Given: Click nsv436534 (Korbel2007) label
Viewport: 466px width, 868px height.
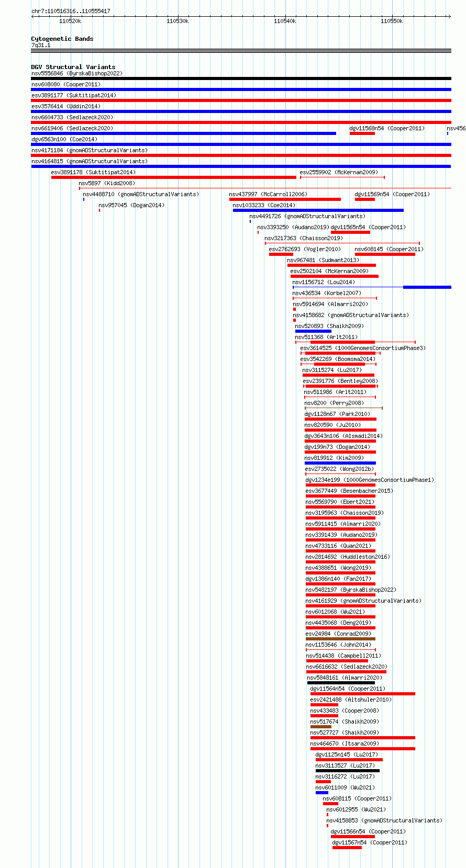Looking at the screenshot, I should [x=327, y=293].
